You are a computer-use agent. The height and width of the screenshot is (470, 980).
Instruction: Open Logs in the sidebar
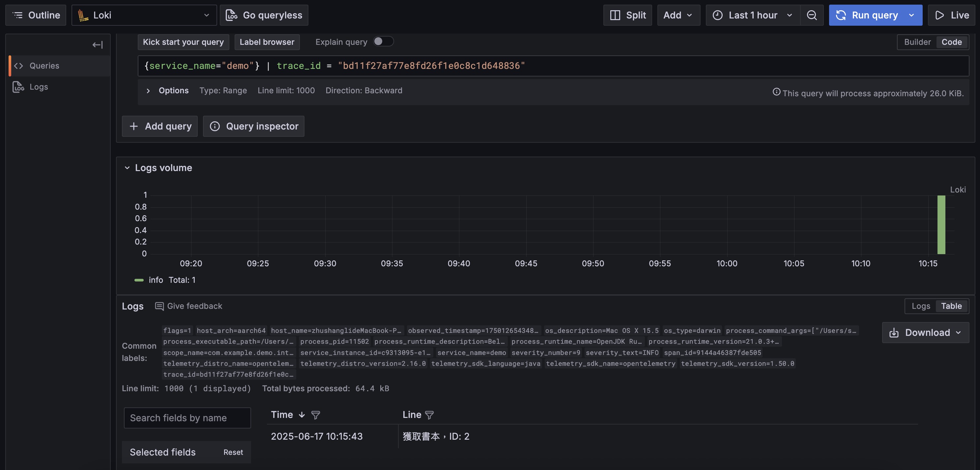[x=39, y=87]
